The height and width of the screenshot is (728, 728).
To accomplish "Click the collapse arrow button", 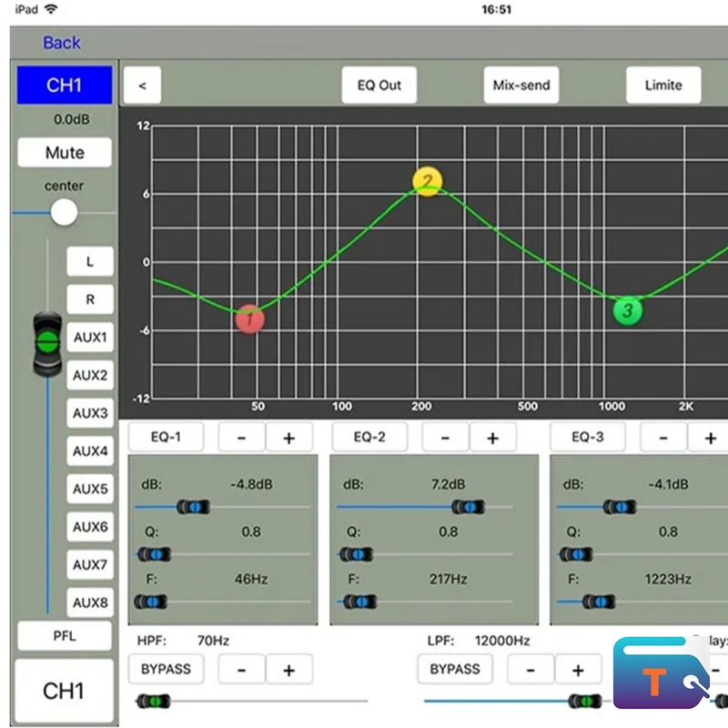I will click(x=142, y=86).
